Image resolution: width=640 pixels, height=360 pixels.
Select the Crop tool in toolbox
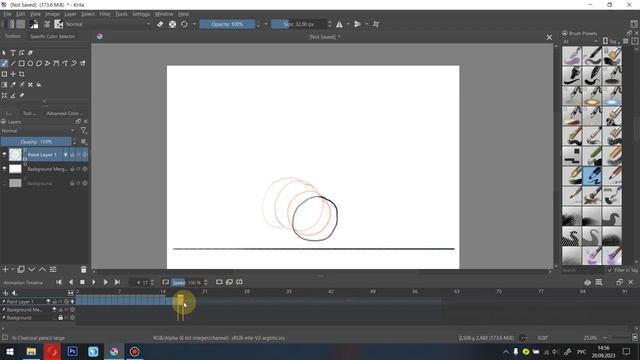[22, 74]
